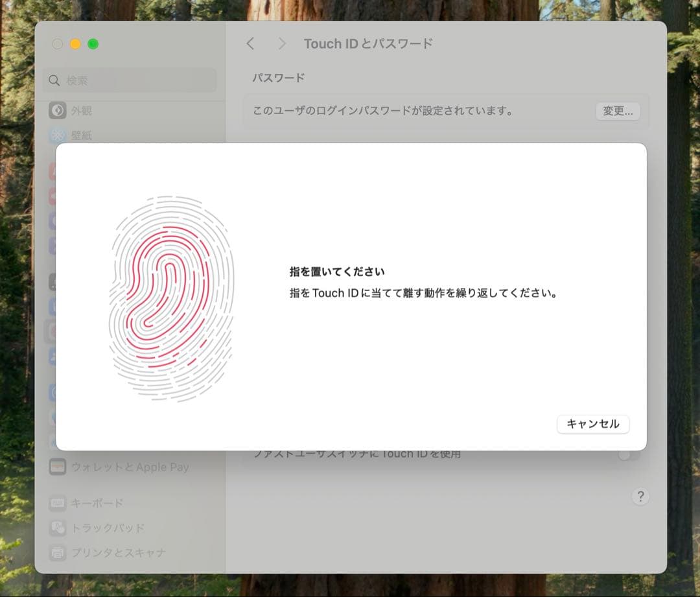Click the keyboard icon in sidebar
This screenshot has width=700, height=597.
click(58, 503)
